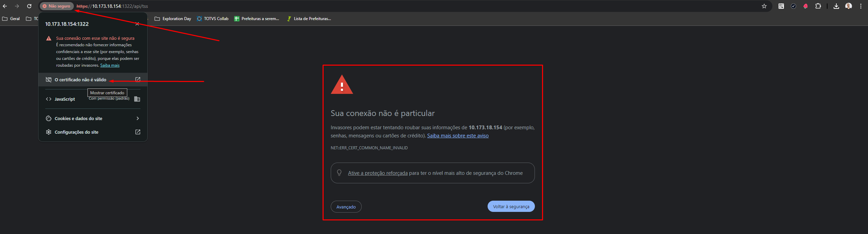
Task: Open the TOTVS Collab bookmark
Action: point(213,19)
